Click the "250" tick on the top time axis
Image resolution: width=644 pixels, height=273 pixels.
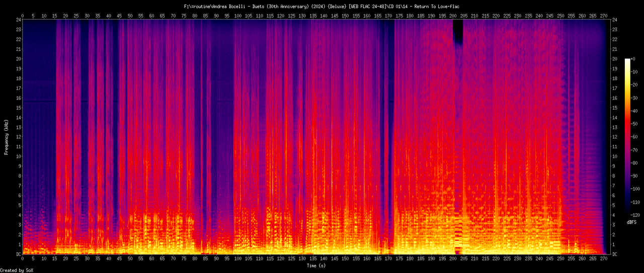point(560,16)
